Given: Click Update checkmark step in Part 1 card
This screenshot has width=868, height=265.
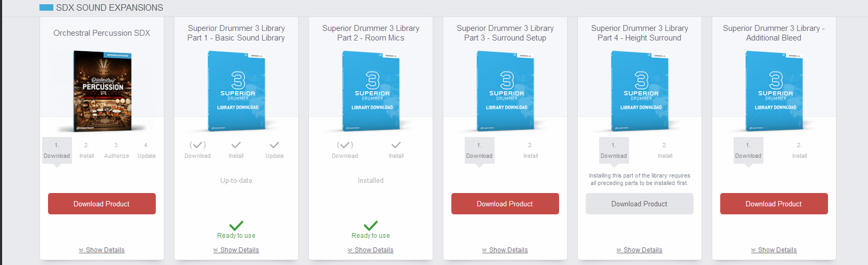Looking at the screenshot, I should pos(275,149).
